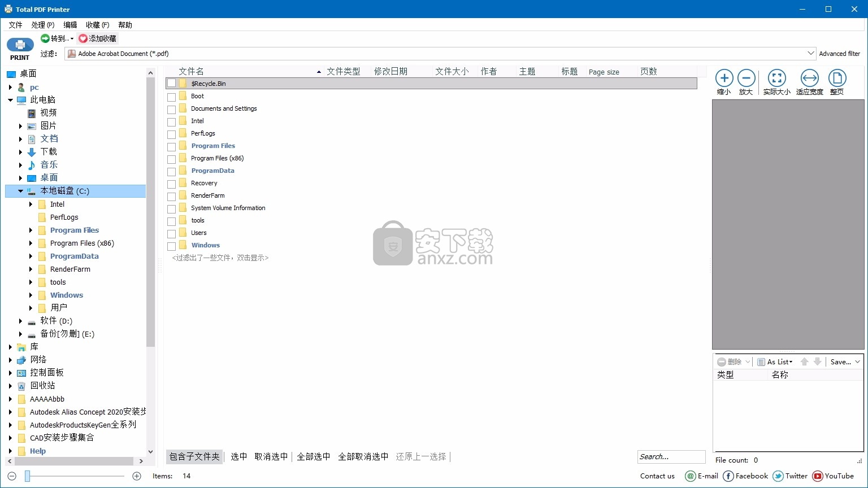Click the PRINT printer icon
This screenshot has width=868, height=488.
pyautogui.click(x=20, y=45)
